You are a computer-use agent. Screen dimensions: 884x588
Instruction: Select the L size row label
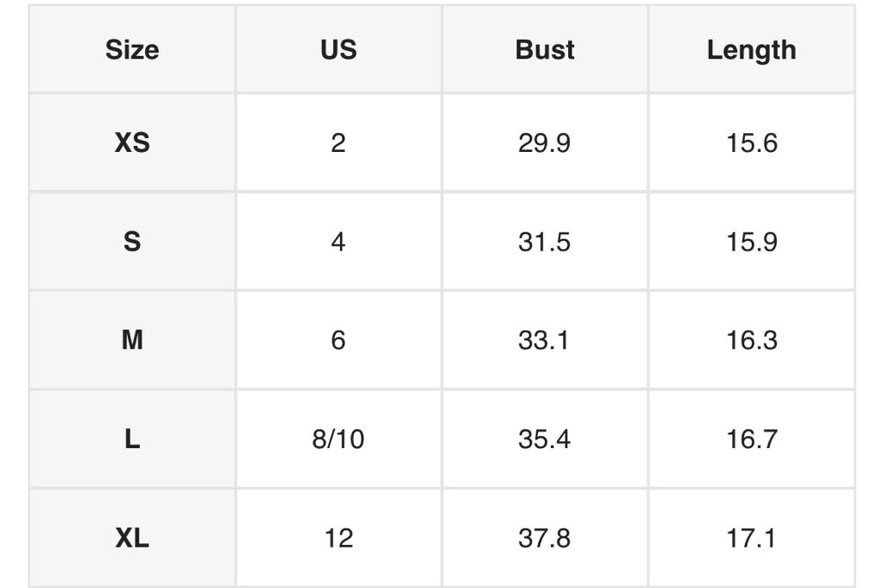pos(132,439)
